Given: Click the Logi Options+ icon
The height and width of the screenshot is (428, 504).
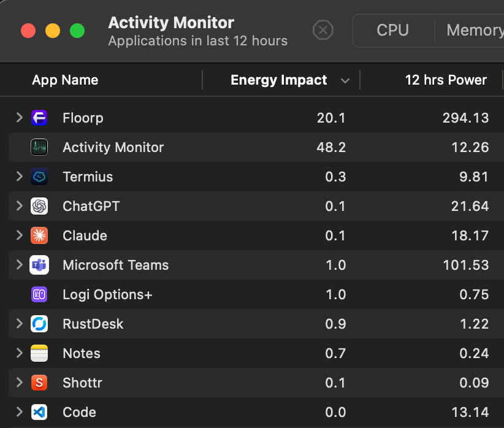Looking at the screenshot, I should tap(39, 294).
